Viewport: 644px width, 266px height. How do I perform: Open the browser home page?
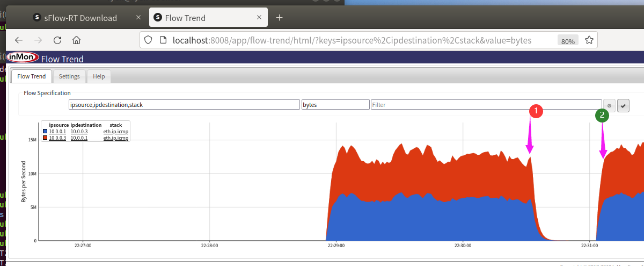pos(77,40)
